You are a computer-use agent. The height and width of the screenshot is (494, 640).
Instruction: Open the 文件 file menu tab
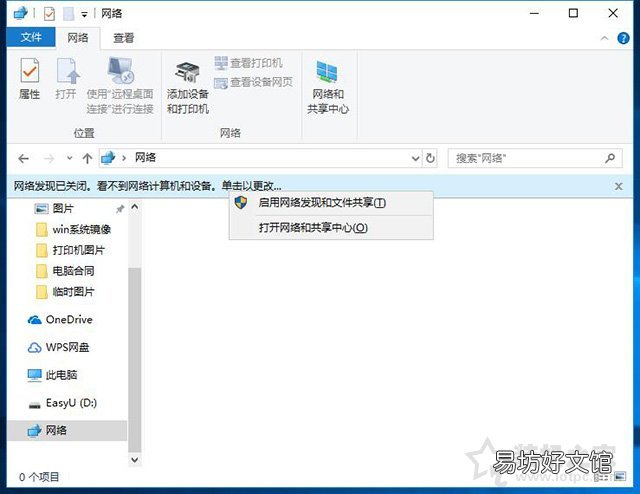pos(31,38)
